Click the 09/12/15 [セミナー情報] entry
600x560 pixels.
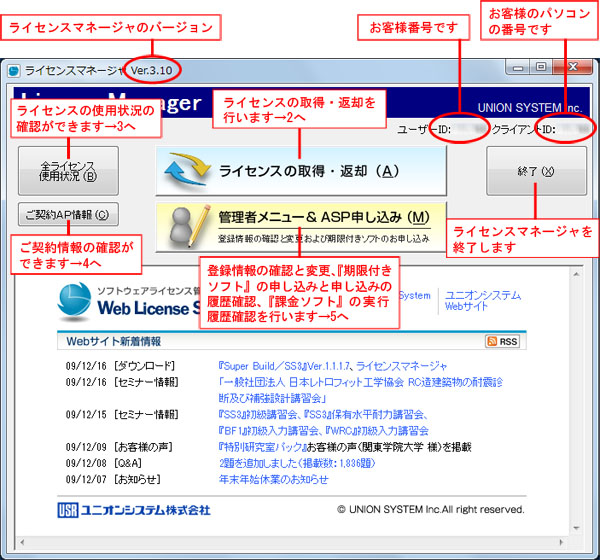coord(122,415)
